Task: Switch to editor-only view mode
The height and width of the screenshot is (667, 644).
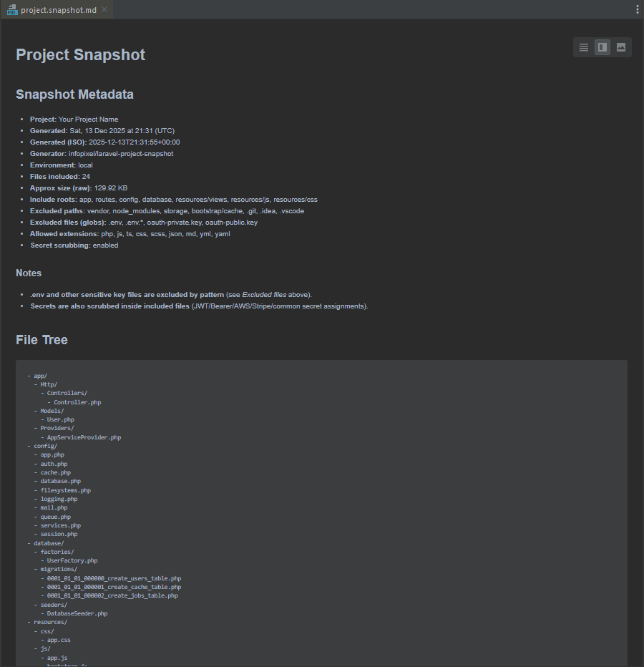Action: [x=583, y=47]
